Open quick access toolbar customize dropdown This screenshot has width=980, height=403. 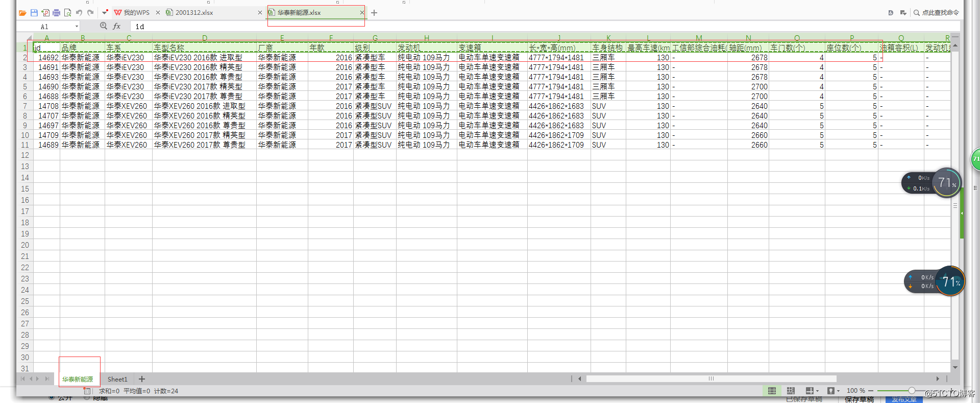click(x=105, y=12)
